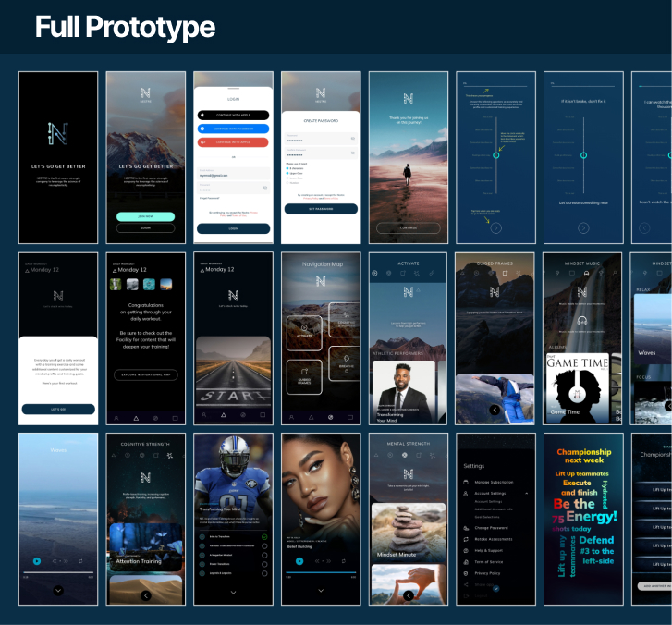The width and height of the screenshot is (672, 625).
Task: Click the repeat icon on the Waves player
Action: click(80, 561)
